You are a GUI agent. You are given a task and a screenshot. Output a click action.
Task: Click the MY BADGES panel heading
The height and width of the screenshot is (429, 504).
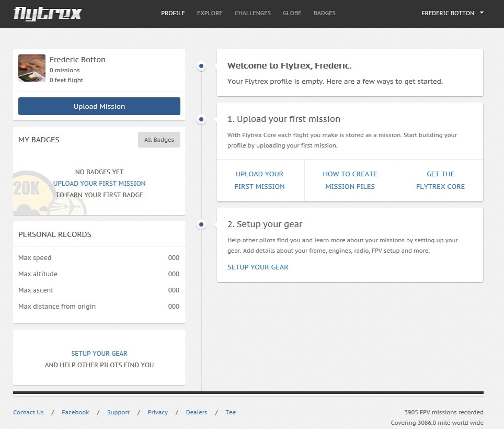(x=39, y=140)
